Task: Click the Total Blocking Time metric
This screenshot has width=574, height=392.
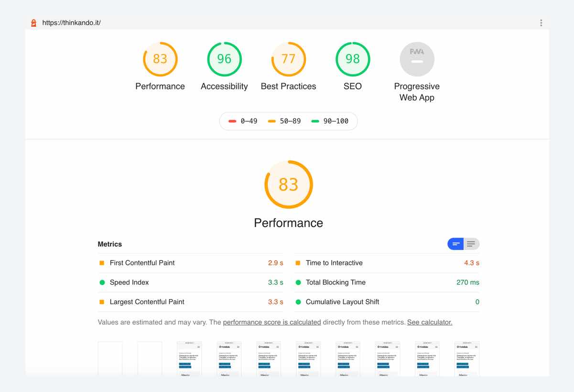Action: tap(387, 283)
